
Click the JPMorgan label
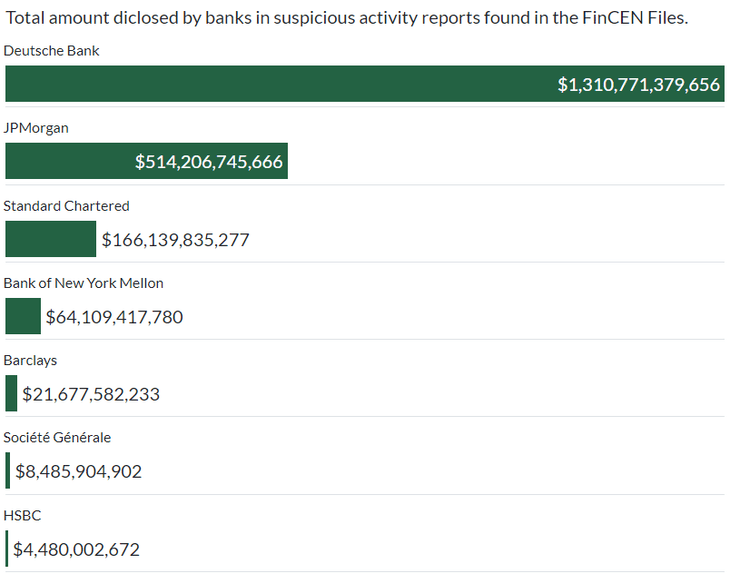point(36,128)
